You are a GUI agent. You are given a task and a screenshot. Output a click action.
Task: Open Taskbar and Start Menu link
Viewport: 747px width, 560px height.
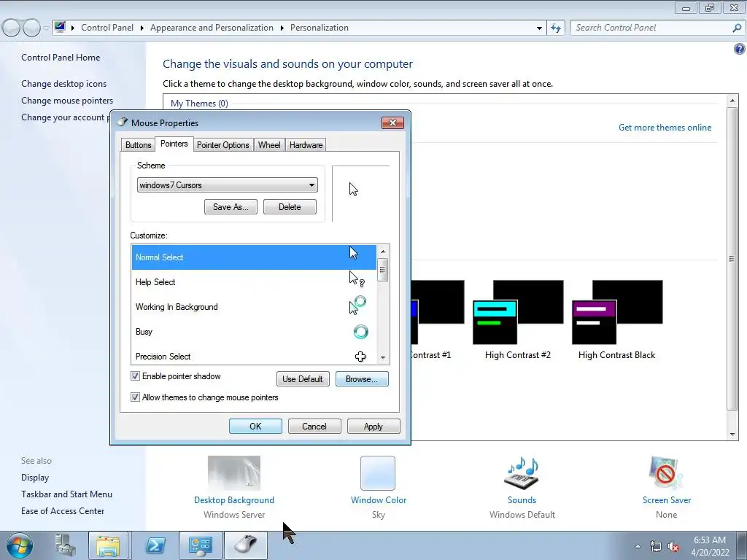(66, 494)
